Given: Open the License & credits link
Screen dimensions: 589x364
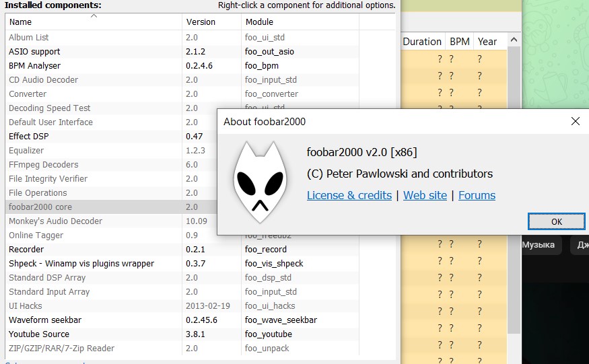Looking at the screenshot, I should (349, 195).
